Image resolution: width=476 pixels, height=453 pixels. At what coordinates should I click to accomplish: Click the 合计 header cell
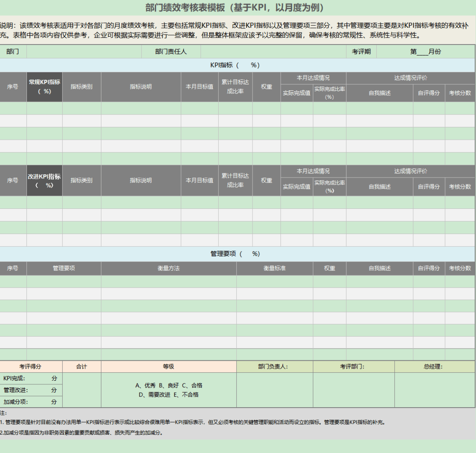tap(82, 367)
